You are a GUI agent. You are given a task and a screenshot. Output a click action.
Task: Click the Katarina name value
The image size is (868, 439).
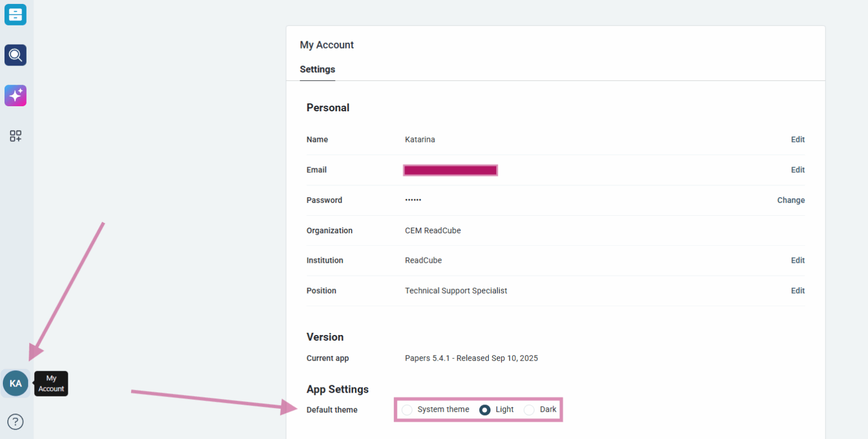pos(420,140)
